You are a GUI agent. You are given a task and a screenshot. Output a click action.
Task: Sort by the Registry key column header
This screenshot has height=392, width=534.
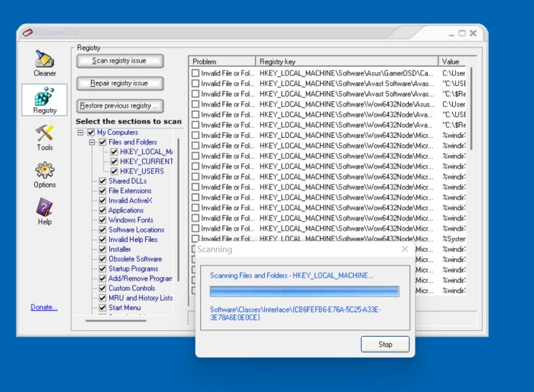347,62
